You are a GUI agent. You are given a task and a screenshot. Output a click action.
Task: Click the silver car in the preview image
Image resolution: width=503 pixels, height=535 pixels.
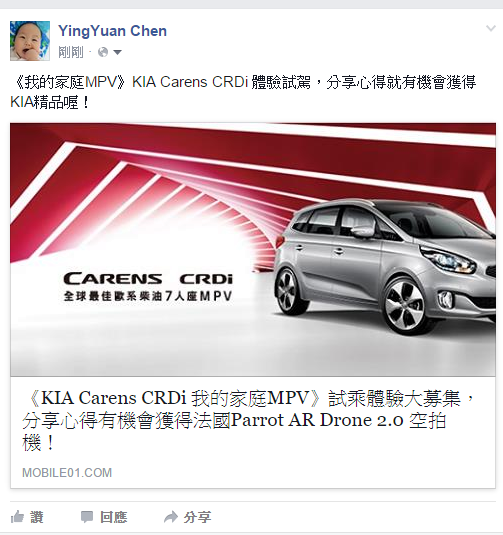pyautogui.click(x=385, y=266)
